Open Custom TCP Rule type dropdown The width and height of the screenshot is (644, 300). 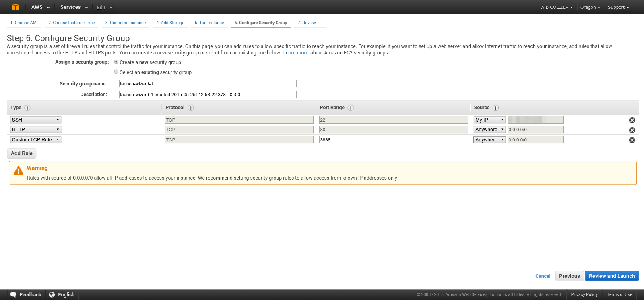(35, 140)
